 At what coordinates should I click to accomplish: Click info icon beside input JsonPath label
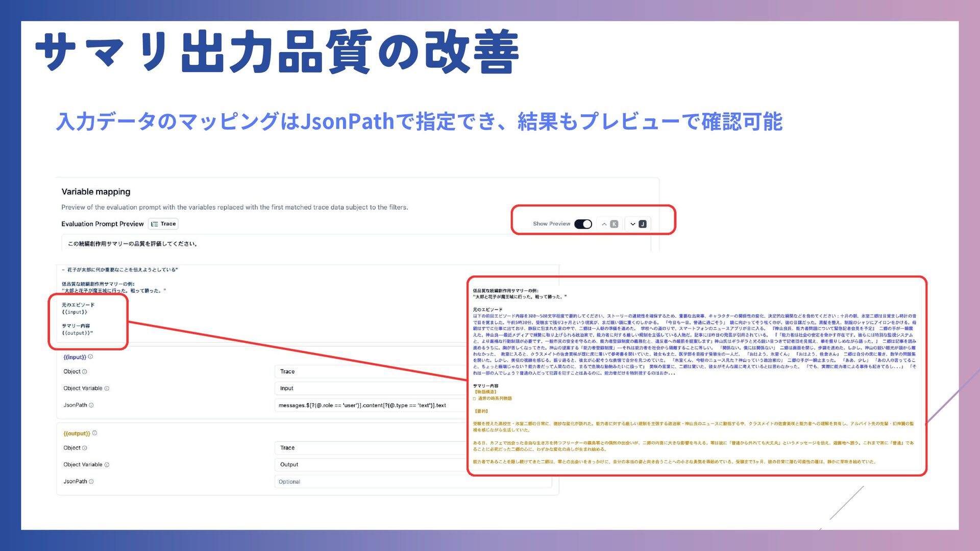coord(91,406)
